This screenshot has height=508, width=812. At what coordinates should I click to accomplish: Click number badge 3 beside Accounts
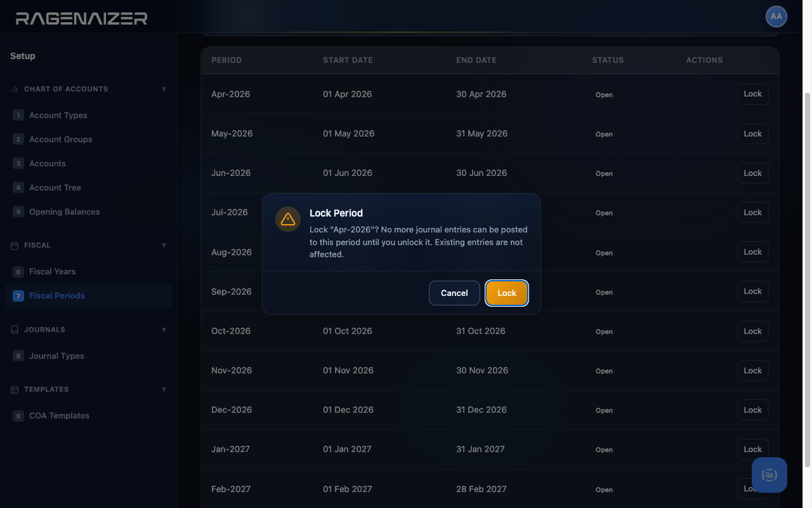tap(18, 163)
